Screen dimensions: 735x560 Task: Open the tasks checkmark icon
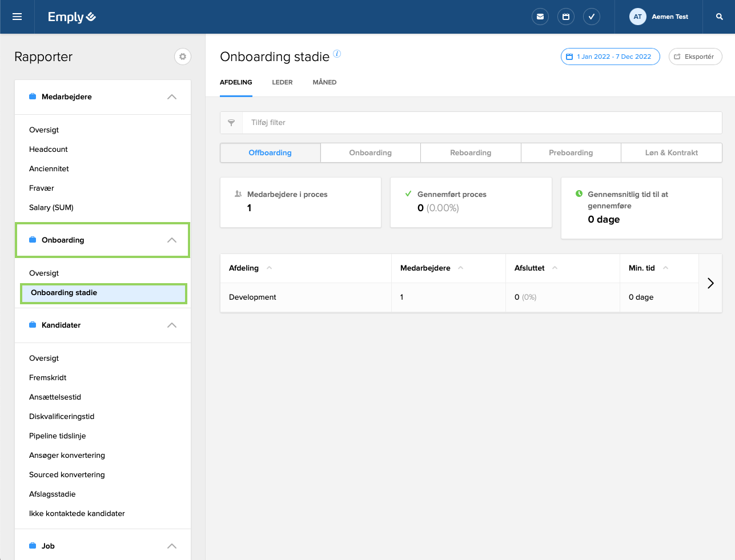(591, 17)
